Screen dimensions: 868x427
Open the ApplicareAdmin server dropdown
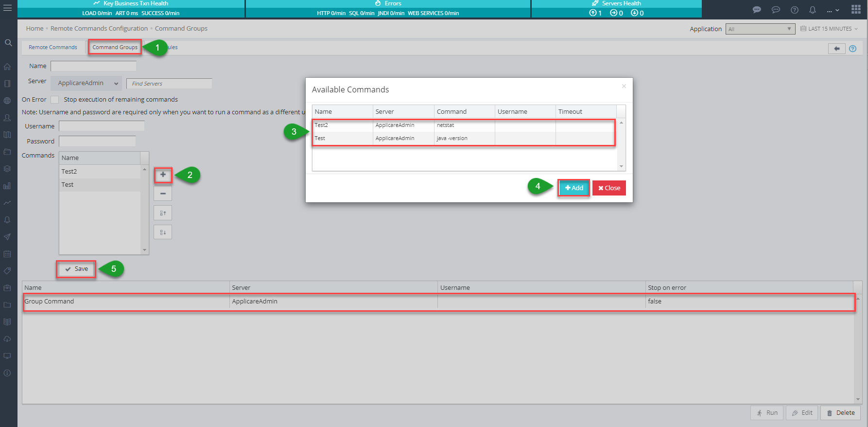coord(87,83)
